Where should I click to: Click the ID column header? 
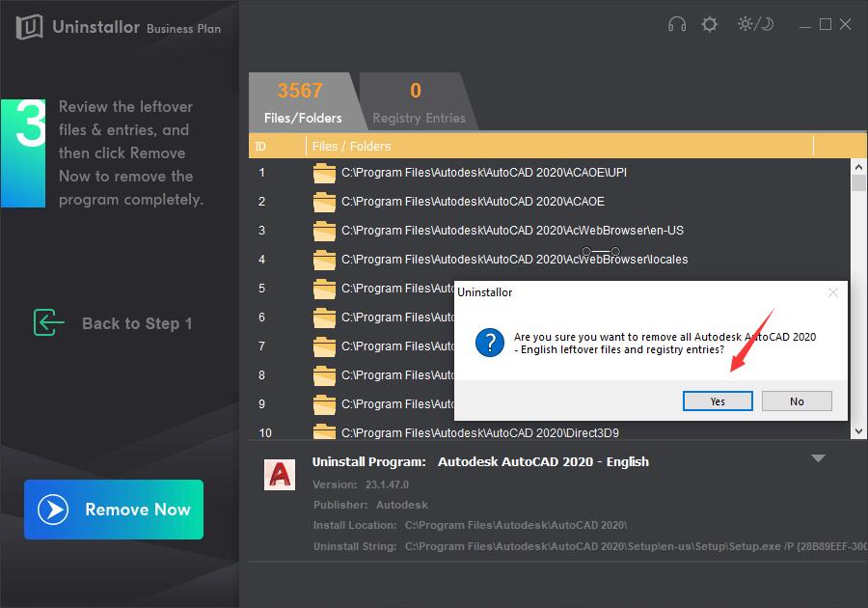coord(260,146)
